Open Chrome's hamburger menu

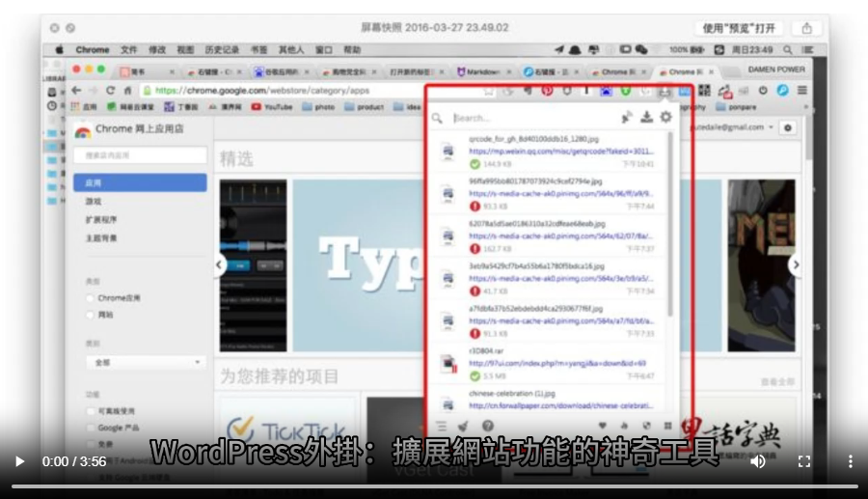802,91
